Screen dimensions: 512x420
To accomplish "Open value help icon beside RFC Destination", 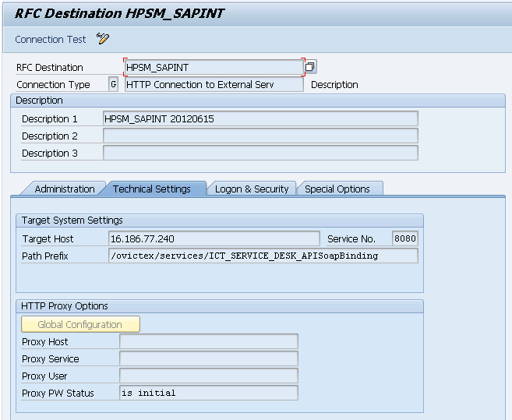I will coord(310,67).
